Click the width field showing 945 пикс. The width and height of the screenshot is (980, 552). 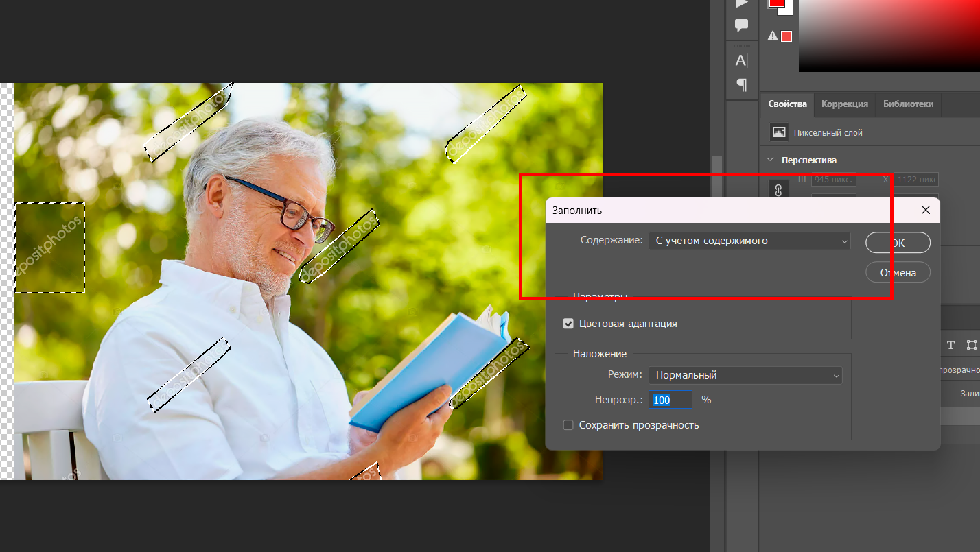coord(833,180)
